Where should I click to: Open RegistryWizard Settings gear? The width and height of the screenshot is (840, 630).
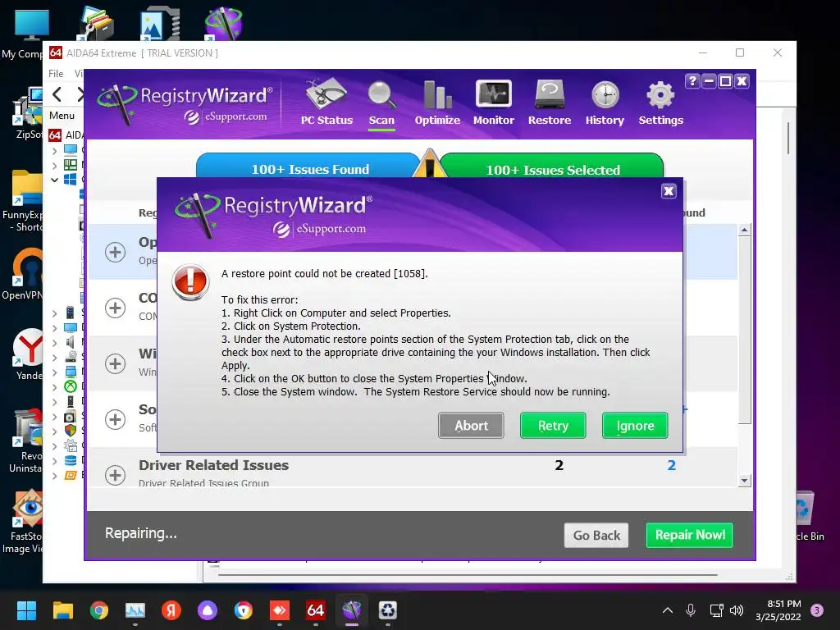pos(660,103)
